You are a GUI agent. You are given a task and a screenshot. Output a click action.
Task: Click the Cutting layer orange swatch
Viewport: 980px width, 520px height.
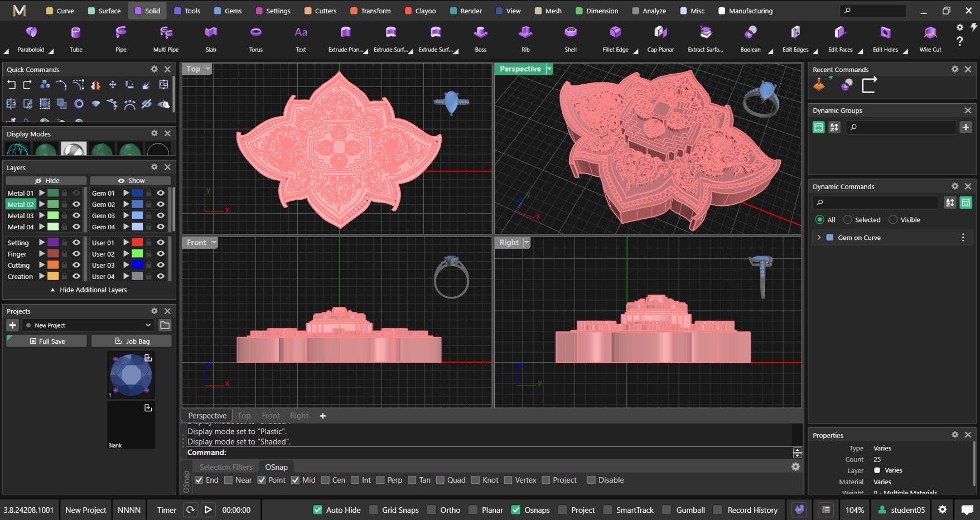coord(53,265)
